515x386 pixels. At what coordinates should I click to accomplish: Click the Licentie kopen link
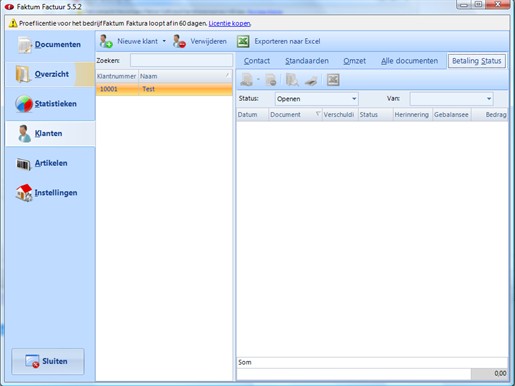tap(229, 23)
